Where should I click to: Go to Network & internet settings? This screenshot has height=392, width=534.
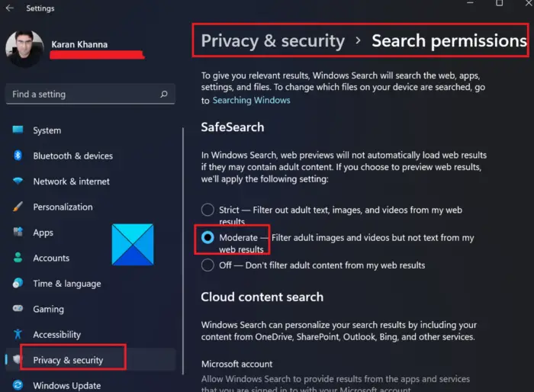(x=90, y=182)
